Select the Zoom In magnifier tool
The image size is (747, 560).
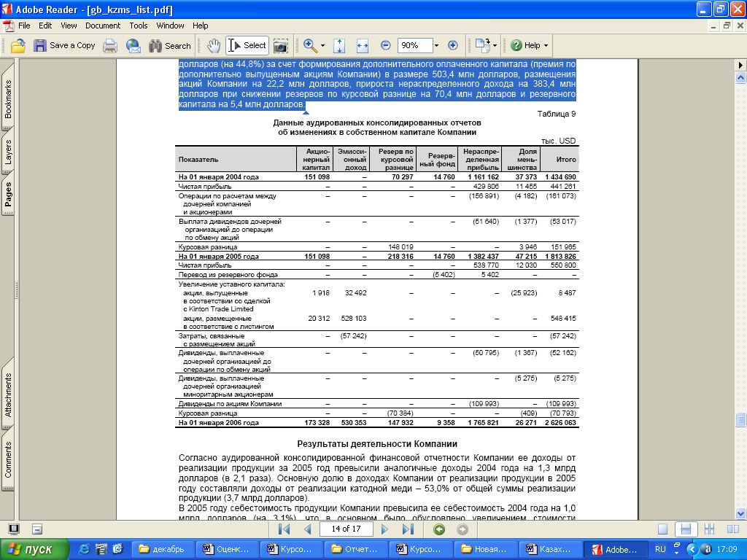click(310, 46)
